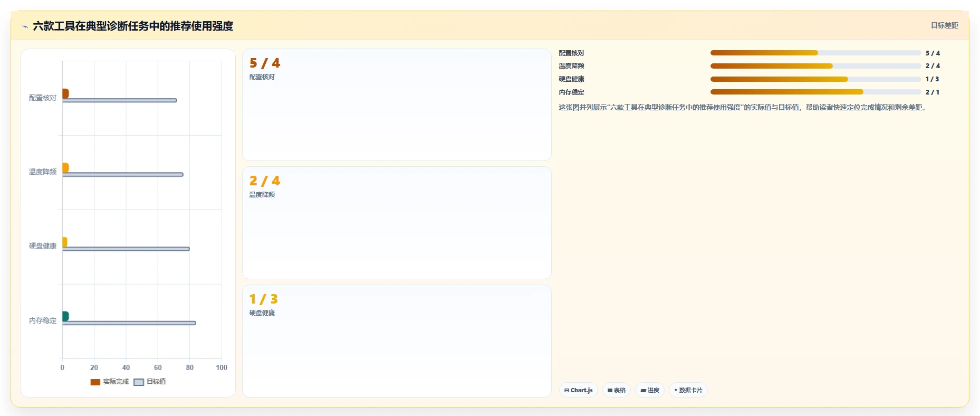Click the small blue icon beside the panel title

[x=25, y=26]
